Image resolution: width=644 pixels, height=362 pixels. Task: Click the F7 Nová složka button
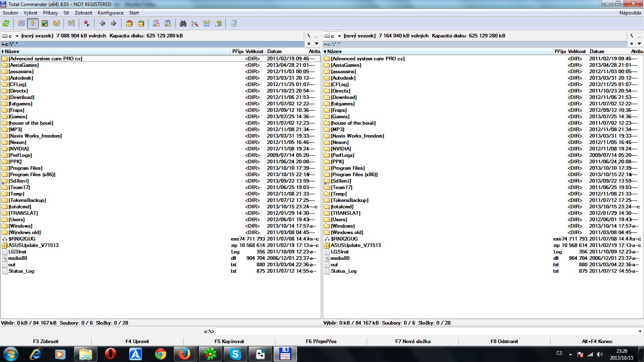pyautogui.click(x=413, y=341)
